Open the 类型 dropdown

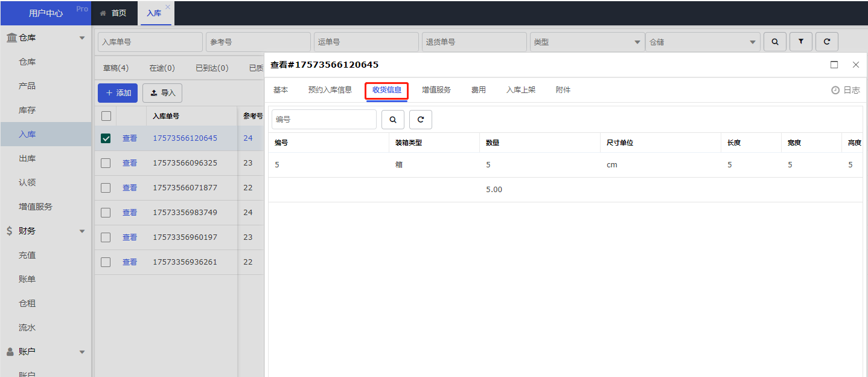pos(587,42)
